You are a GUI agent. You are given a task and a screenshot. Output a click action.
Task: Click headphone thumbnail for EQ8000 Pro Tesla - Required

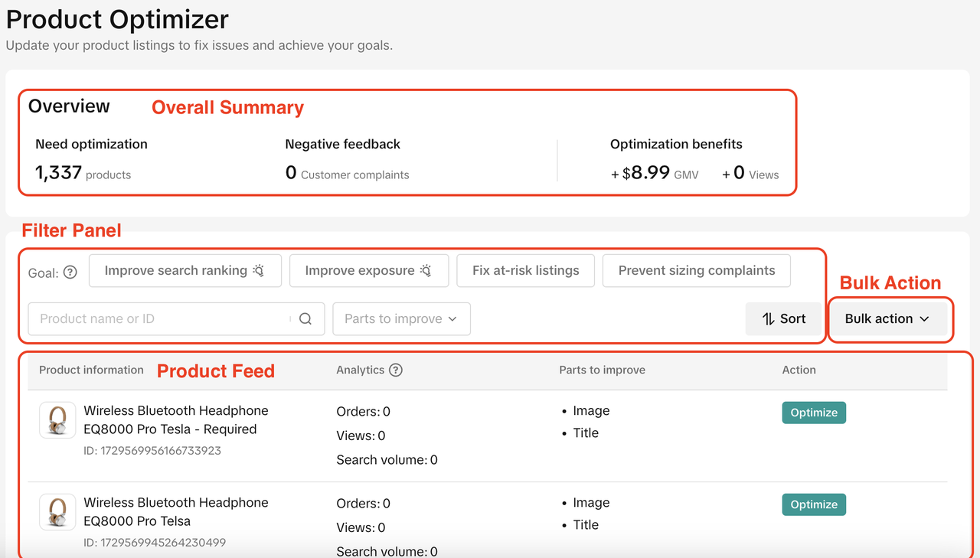pyautogui.click(x=57, y=420)
